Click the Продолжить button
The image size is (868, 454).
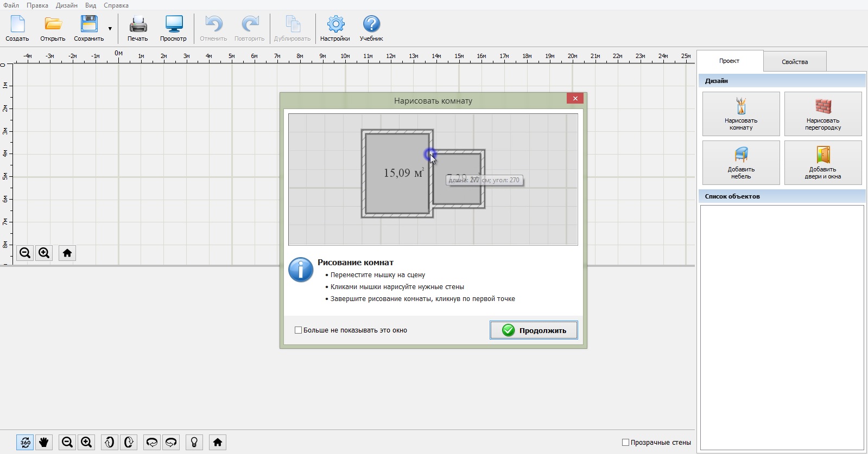pos(534,330)
